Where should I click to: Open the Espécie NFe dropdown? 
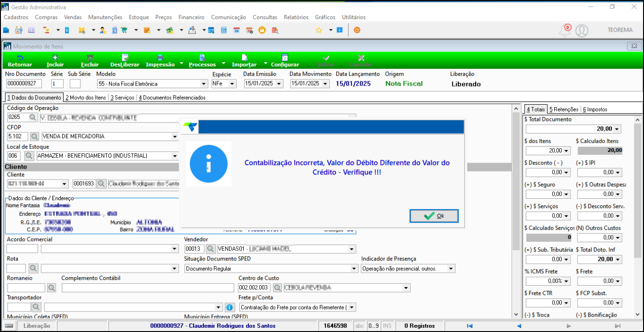232,84
